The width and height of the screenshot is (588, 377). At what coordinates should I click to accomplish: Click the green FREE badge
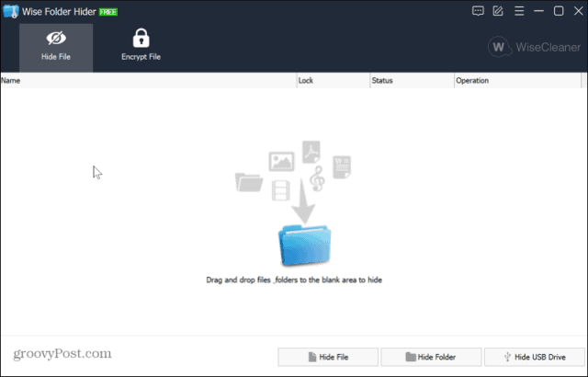[108, 12]
